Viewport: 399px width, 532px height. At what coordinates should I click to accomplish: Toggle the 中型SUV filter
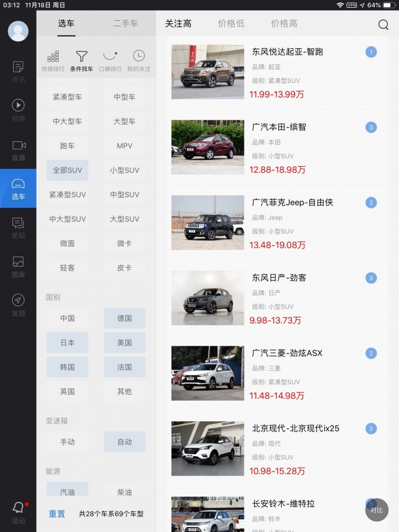pyautogui.click(x=125, y=195)
